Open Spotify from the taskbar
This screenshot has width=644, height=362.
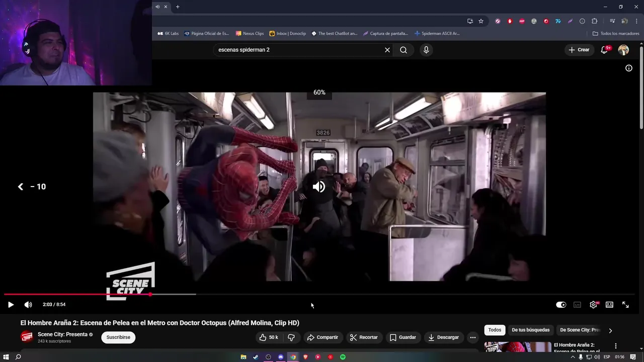coord(343,357)
